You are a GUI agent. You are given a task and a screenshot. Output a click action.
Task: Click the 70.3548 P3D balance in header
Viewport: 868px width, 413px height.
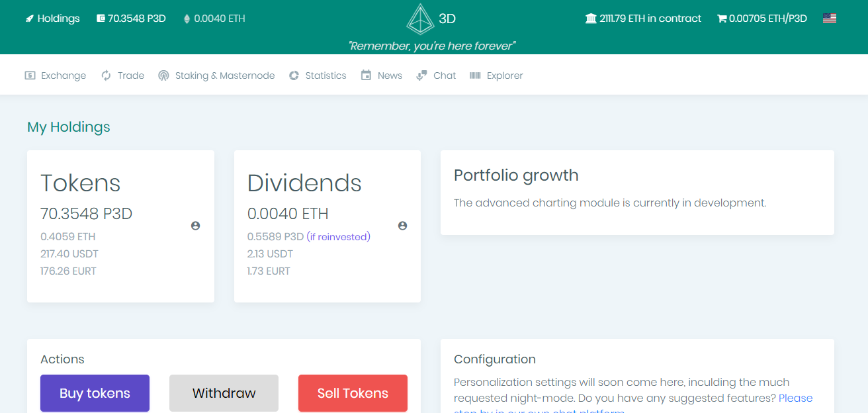click(x=137, y=19)
